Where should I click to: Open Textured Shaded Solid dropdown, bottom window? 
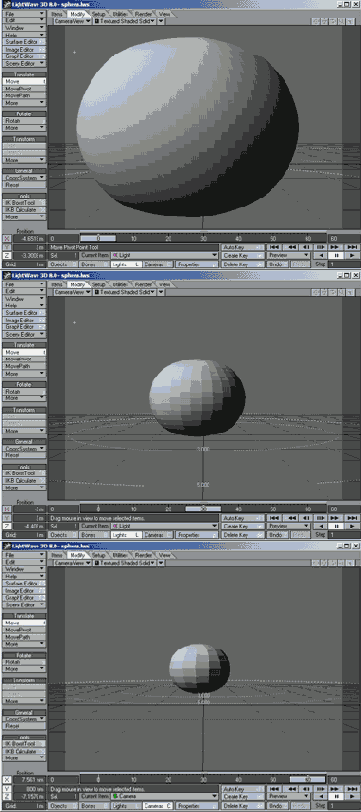pos(124,562)
